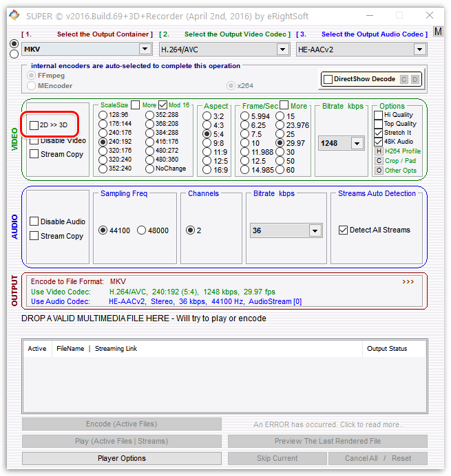Screen dimensions: 451x476
Task: Click the >>> arrows in Output panel
Action: click(x=408, y=281)
